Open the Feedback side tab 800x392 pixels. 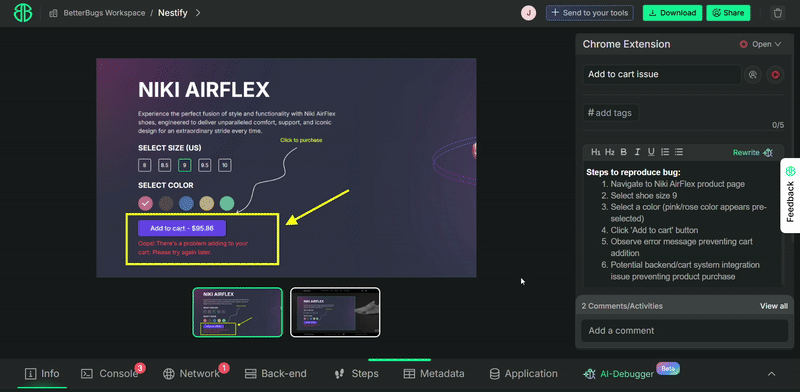point(790,195)
